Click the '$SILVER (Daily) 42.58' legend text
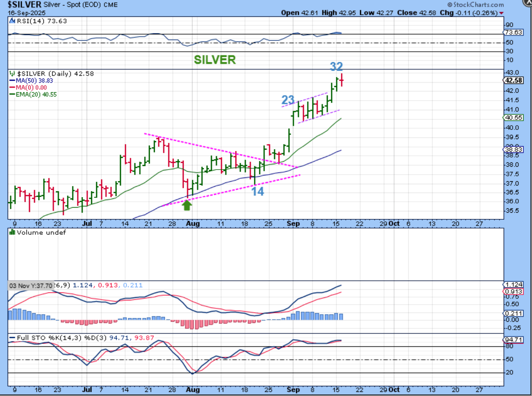Image resolution: width=532 pixels, height=396 pixels. [x=55, y=74]
